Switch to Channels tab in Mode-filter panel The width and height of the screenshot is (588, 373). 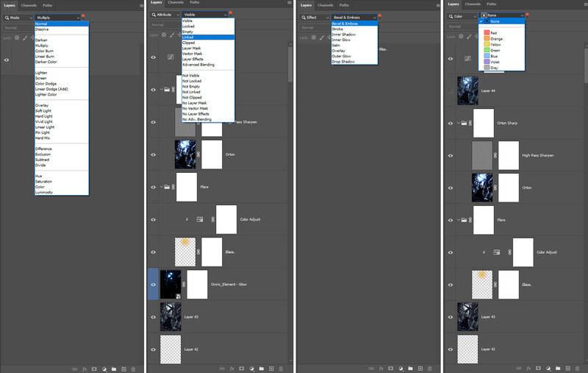[x=29, y=6]
